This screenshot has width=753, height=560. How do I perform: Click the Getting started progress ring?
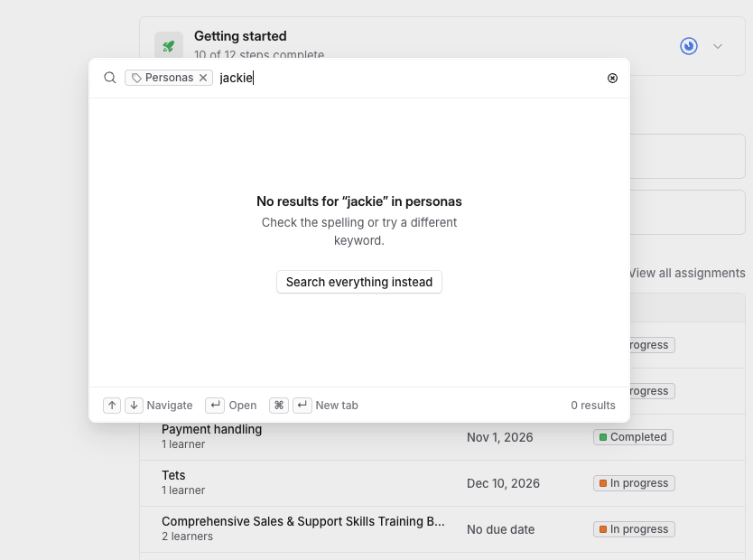point(689,46)
